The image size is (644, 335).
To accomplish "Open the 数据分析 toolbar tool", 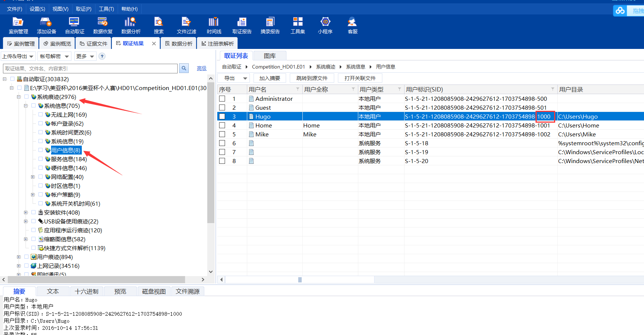I will pos(131,26).
